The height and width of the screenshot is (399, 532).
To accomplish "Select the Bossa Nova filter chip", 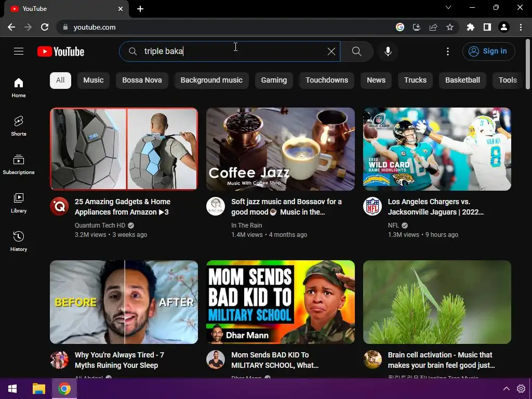I will pos(142,81).
